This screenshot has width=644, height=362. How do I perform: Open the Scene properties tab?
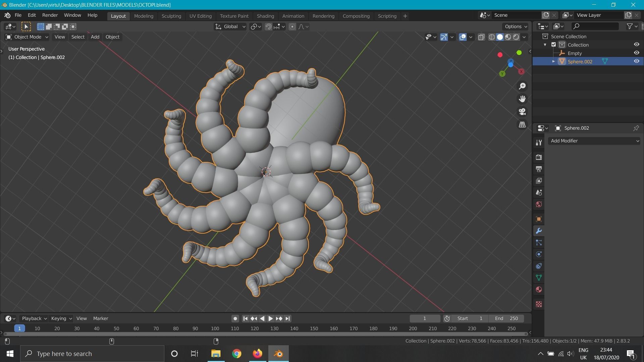539,192
